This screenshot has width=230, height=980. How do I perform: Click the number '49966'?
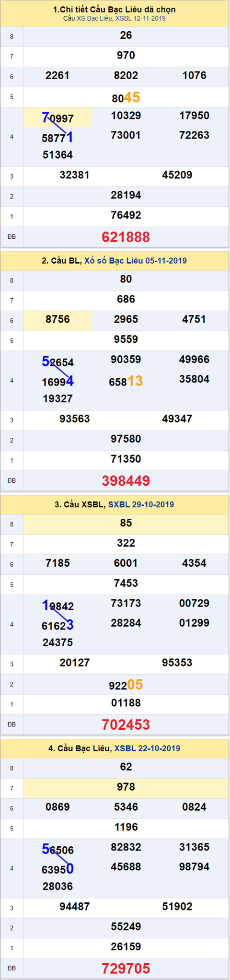pos(194,360)
